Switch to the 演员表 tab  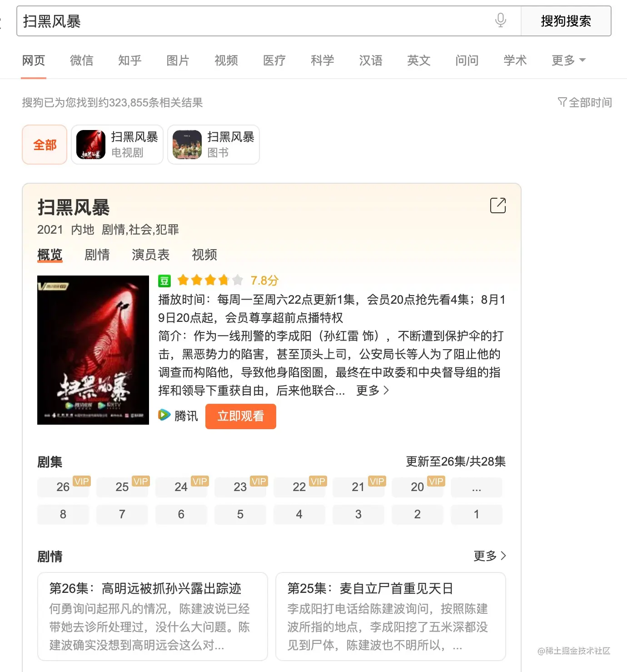(x=151, y=255)
